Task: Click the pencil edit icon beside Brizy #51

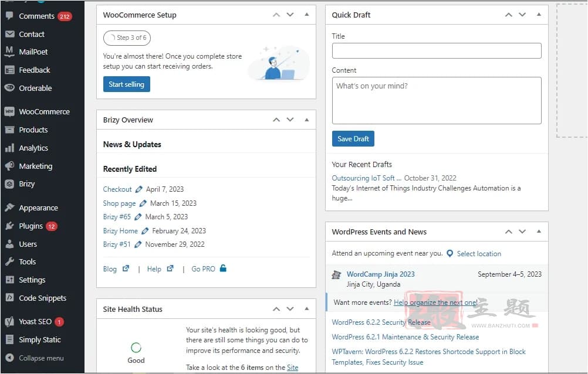Action: [x=138, y=244]
